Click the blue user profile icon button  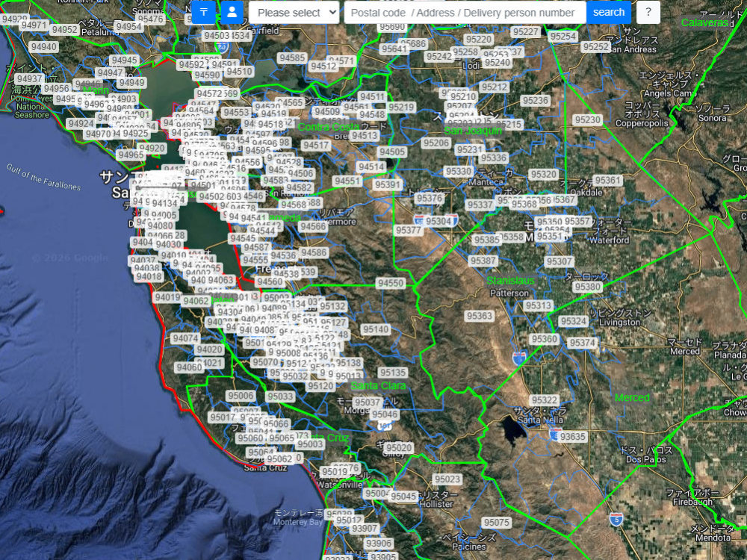232,13
